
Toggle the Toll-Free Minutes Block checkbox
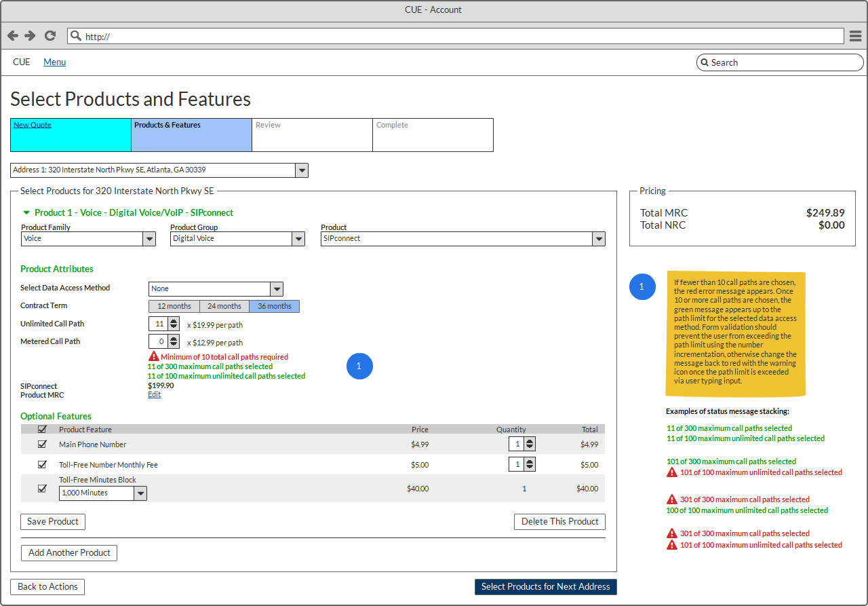pos(42,488)
